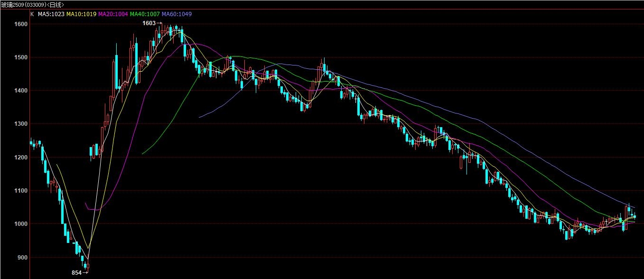This screenshot has width=644, height=279.
Task: Pick the green MA40:1007 legend label
Action: pos(145,14)
